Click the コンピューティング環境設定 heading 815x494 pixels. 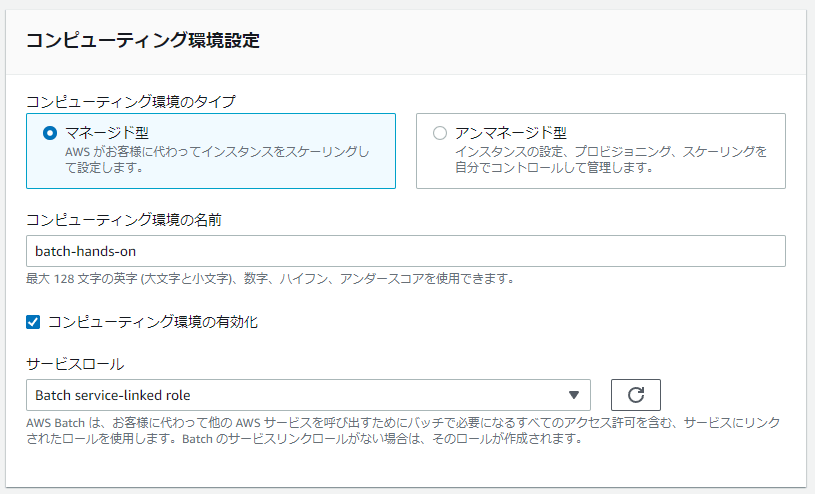143,41
